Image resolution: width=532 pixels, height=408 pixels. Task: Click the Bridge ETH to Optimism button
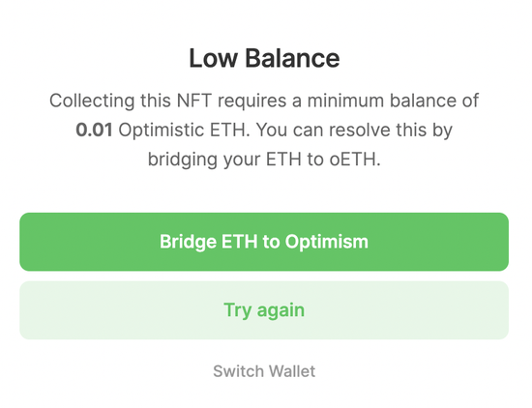pos(264,242)
